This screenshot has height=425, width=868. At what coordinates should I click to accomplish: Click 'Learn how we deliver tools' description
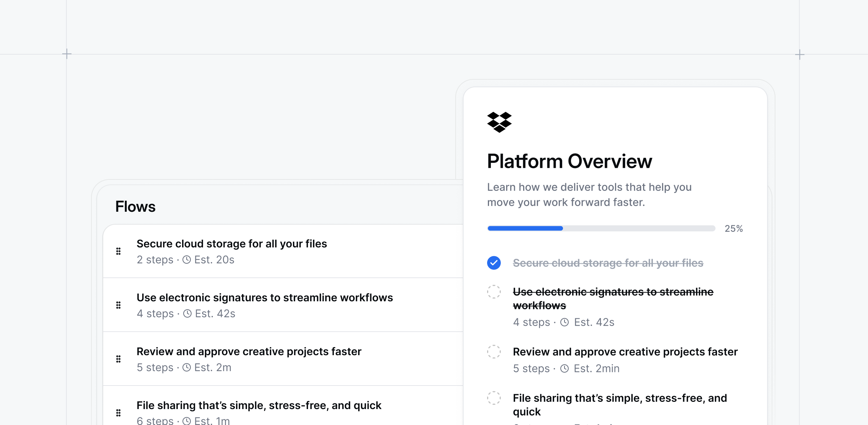click(590, 195)
